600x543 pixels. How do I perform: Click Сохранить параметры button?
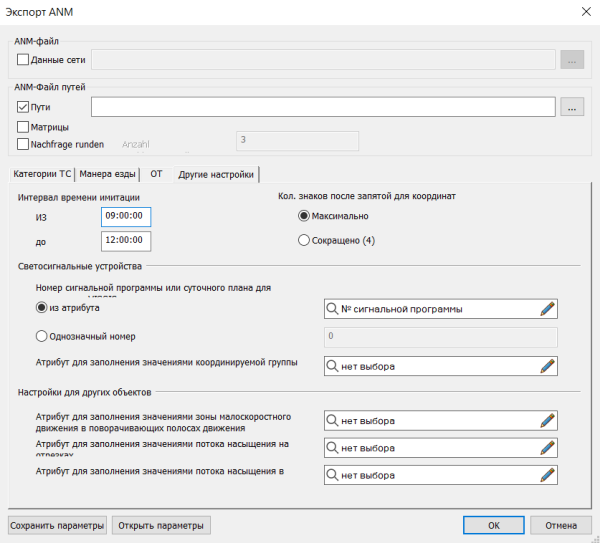point(57,525)
